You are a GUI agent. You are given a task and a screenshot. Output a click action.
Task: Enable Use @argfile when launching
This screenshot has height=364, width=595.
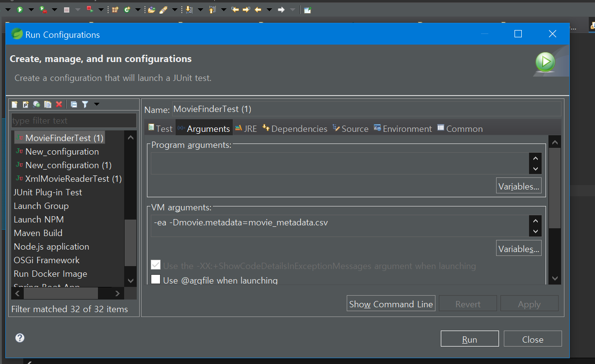tap(156, 280)
